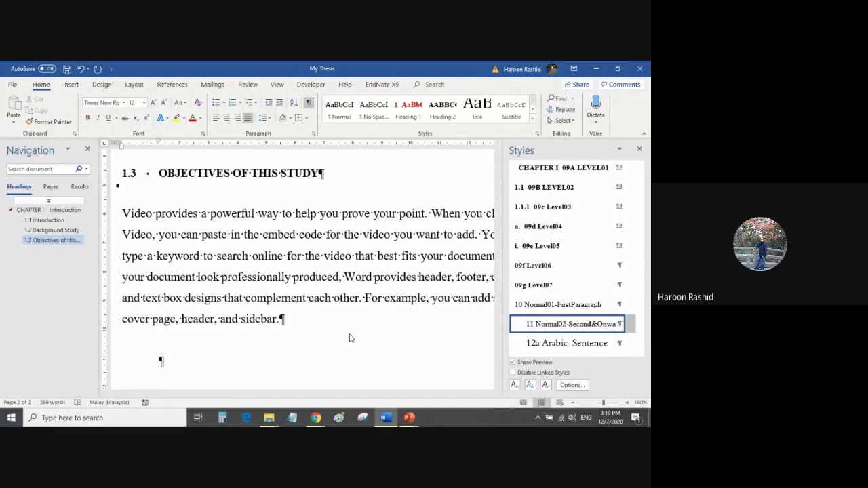Image resolution: width=868 pixels, height=488 pixels.
Task: Expand the Styles gallery
Action: [533, 119]
